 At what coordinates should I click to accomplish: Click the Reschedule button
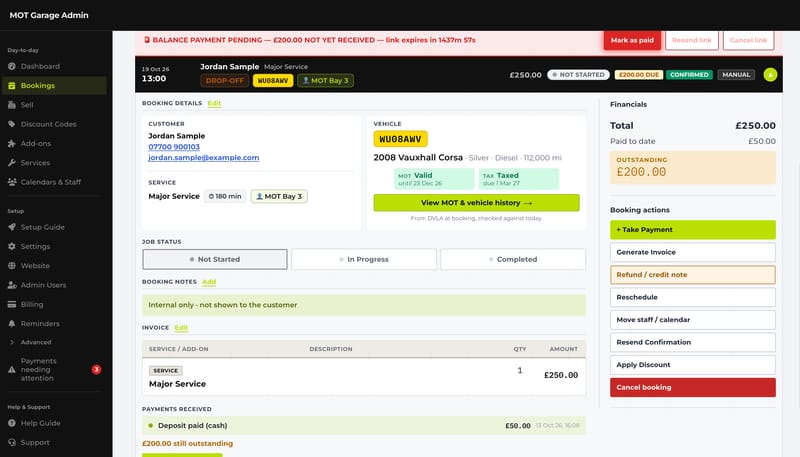point(693,297)
